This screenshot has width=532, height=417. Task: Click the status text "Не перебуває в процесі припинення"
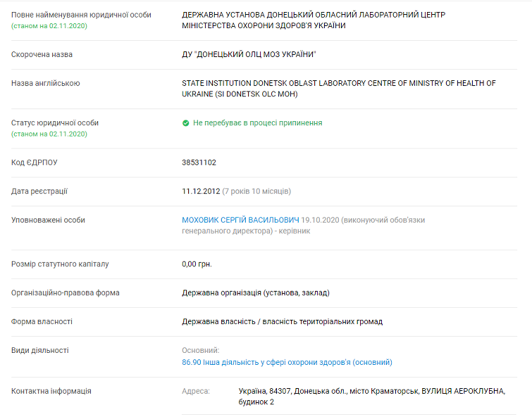257,123
